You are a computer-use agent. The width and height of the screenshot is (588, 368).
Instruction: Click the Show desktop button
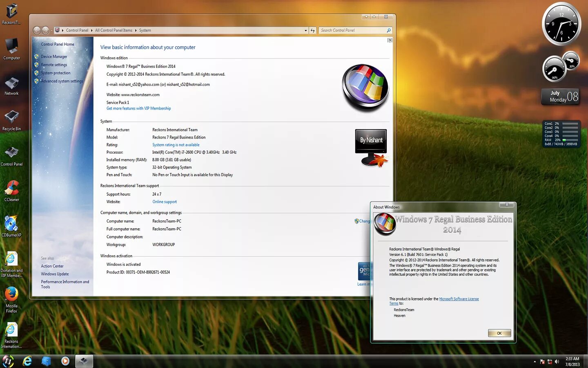tap(585, 361)
